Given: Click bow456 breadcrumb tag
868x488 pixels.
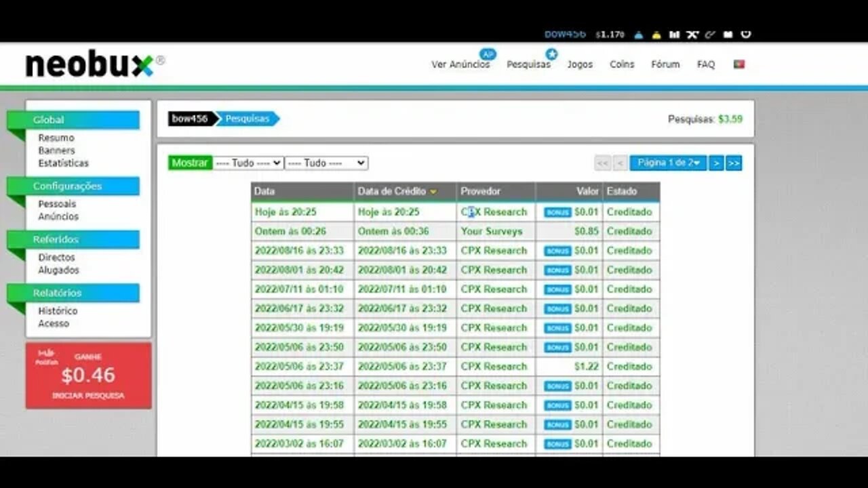Looking at the screenshot, I should (x=190, y=119).
